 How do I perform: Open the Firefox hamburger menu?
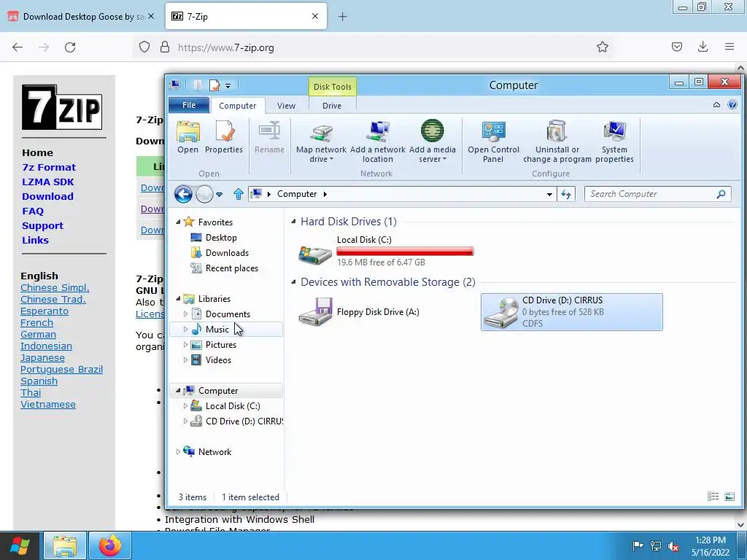click(729, 47)
